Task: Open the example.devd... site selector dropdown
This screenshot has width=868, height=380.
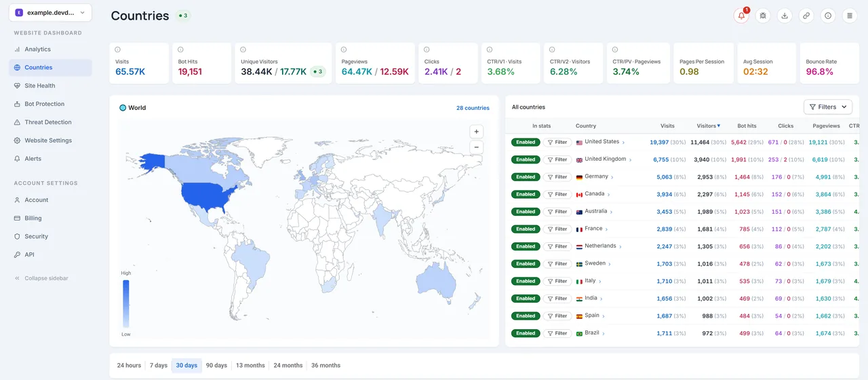Action: point(50,12)
